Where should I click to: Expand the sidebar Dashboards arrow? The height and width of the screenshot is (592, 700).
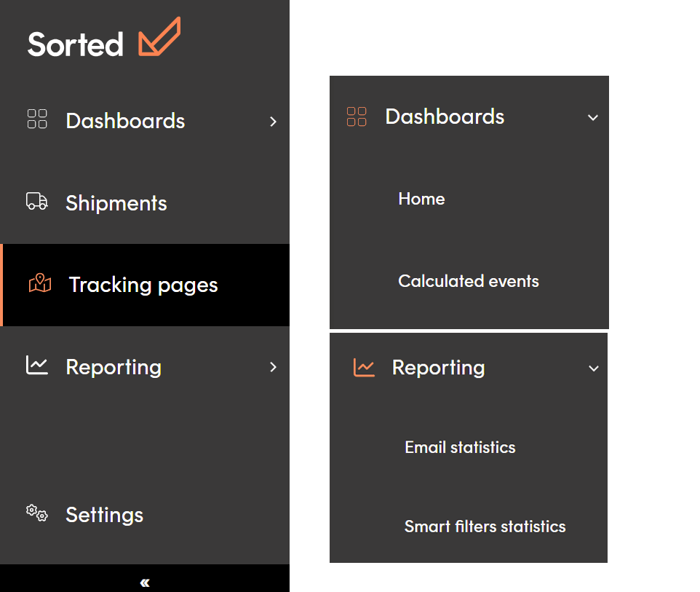tap(273, 122)
